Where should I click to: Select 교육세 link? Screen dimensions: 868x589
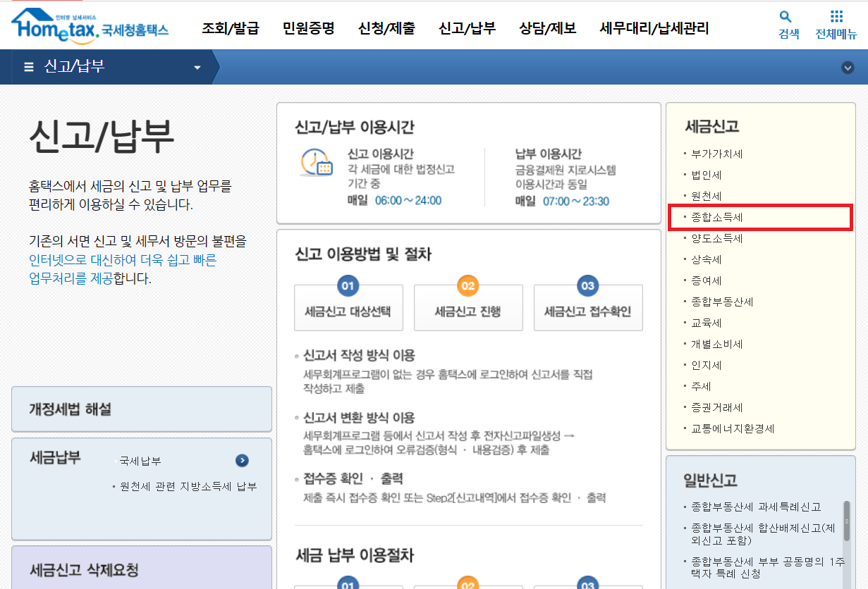click(707, 323)
